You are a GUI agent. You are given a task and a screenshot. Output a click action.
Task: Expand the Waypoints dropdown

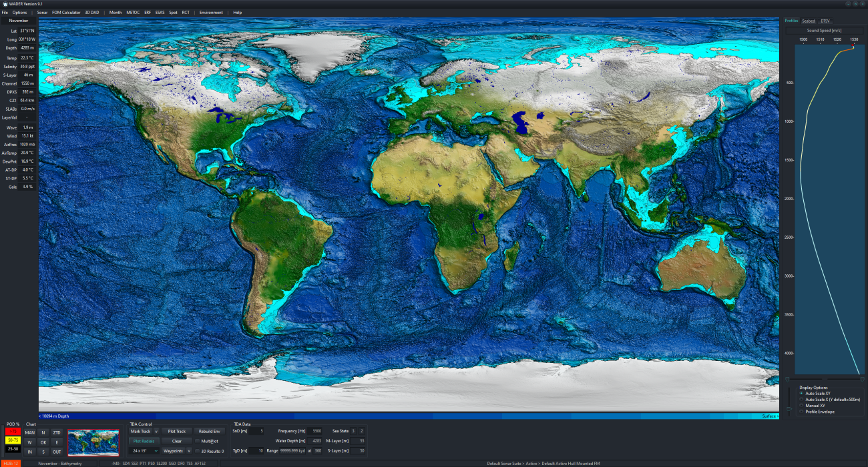point(189,451)
